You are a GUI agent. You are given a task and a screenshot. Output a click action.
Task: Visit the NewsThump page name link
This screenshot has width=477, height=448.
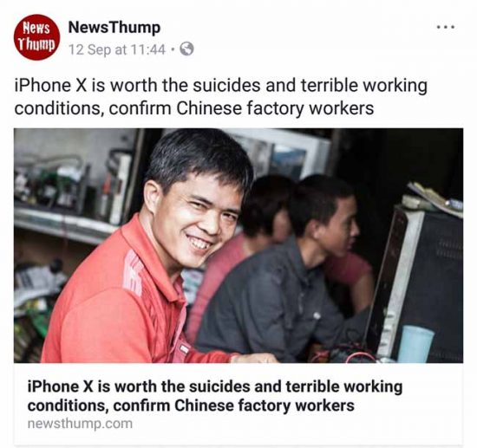pos(114,28)
